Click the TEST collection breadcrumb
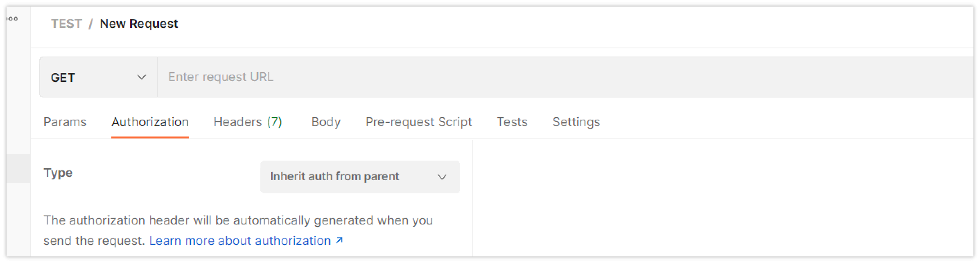This screenshot has height=263, width=980. [66, 24]
